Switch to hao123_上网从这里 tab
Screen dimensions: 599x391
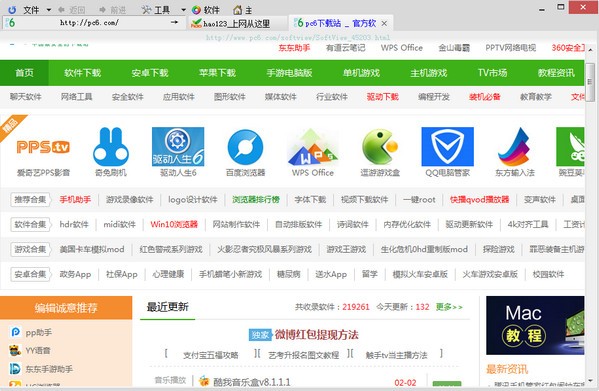tap(236, 24)
